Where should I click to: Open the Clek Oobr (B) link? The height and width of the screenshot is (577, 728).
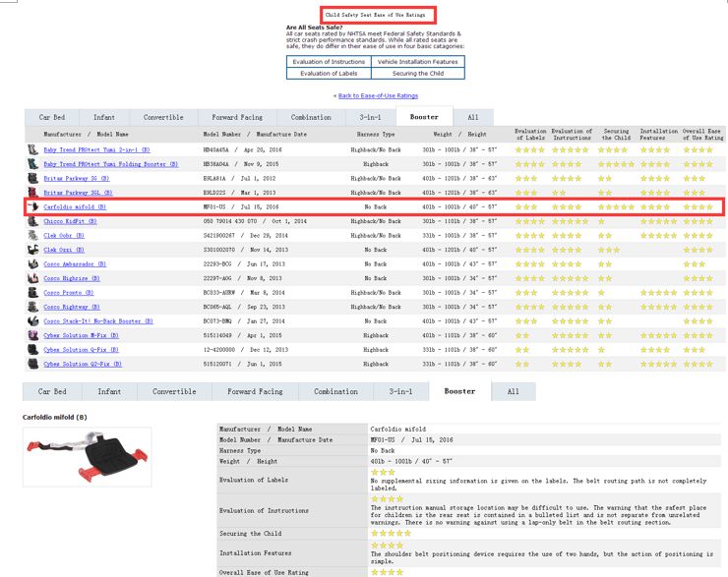[64, 236]
